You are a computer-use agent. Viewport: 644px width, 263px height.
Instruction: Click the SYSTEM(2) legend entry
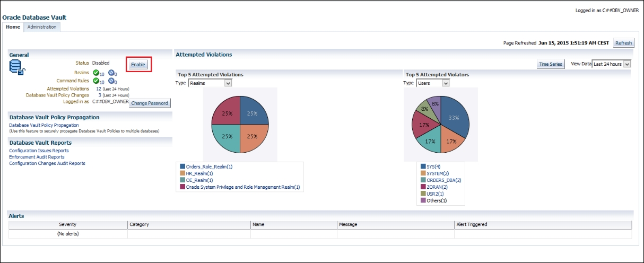click(438, 173)
